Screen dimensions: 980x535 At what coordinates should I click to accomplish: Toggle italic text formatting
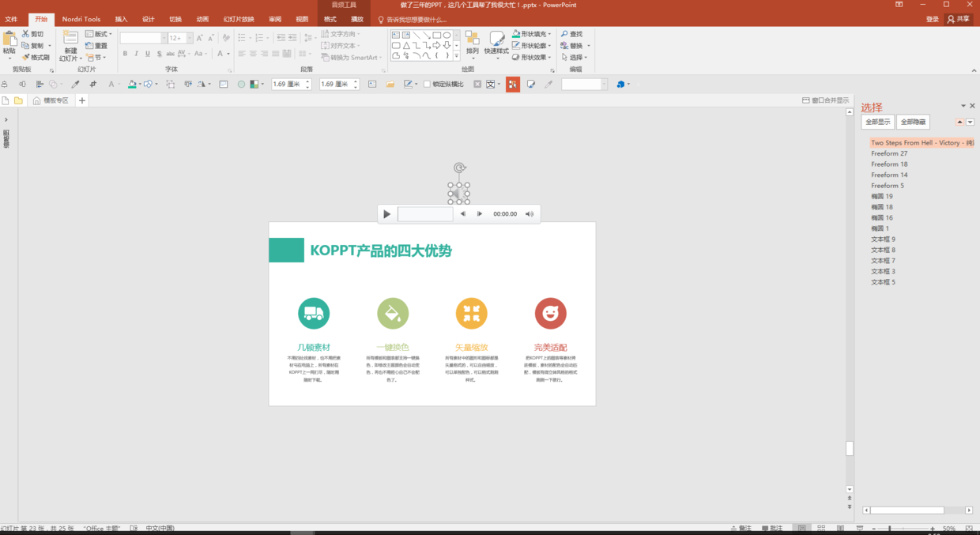point(136,54)
